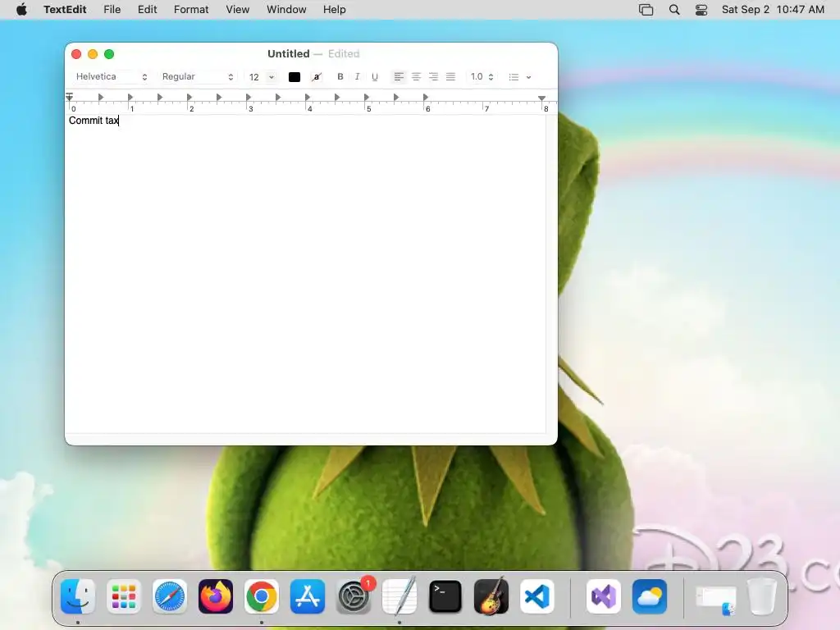Viewport: 840px width, 630px height.
Task: Click the tab stop marker at ruler inch 1
Action: 130,97
